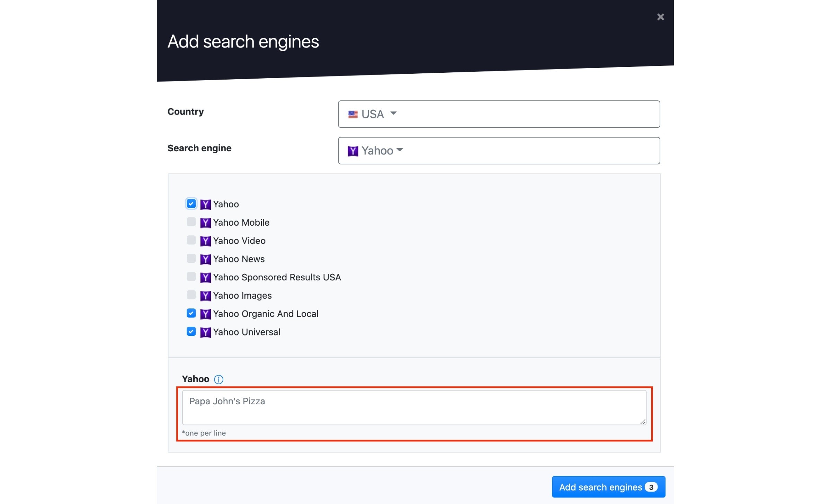
Task: Enable Yahoo Sponsored Results USA checkbox
Action: coord(191,277)
